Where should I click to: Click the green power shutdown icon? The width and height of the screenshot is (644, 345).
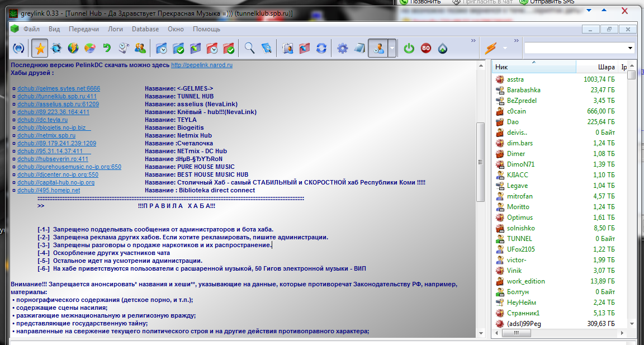click(x=409, y=49)
